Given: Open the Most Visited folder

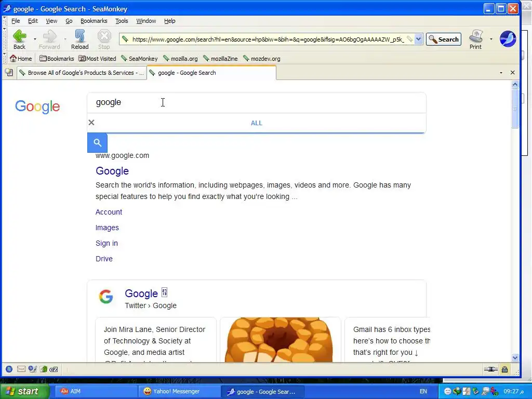Looking at the screenshot, I should [97, 58].
